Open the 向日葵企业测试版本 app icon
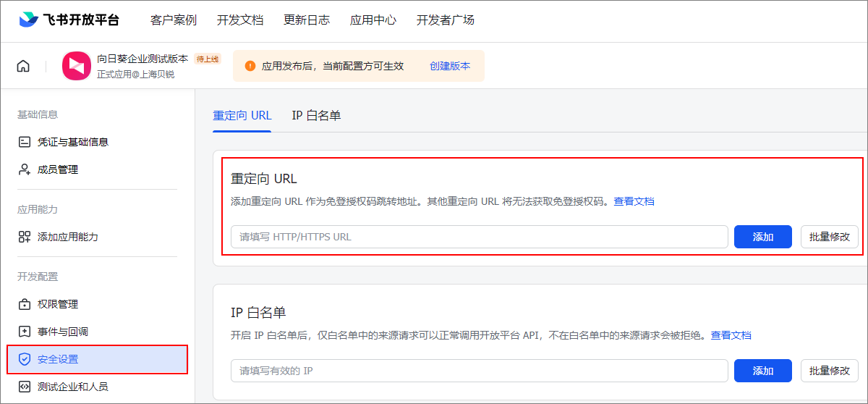 pos(76,66)
